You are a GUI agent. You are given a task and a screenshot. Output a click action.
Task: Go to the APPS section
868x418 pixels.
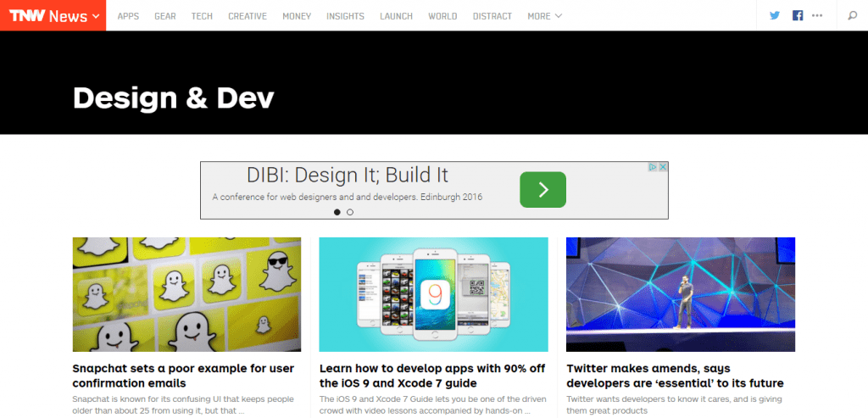click(x=129, y=16)
